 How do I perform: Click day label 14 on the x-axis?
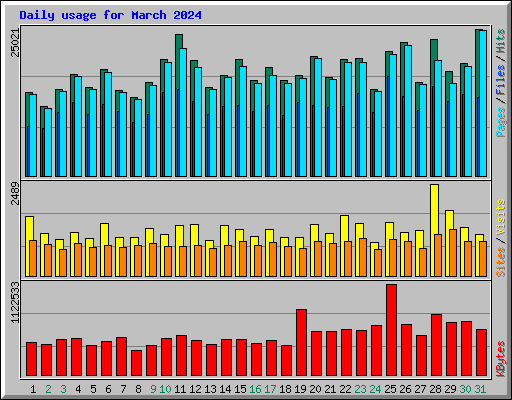[225, 389]
